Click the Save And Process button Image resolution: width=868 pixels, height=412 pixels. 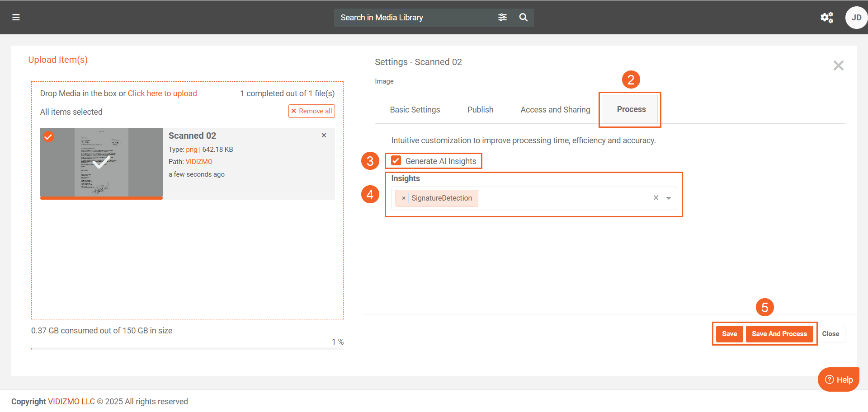(x=779, y=334)
